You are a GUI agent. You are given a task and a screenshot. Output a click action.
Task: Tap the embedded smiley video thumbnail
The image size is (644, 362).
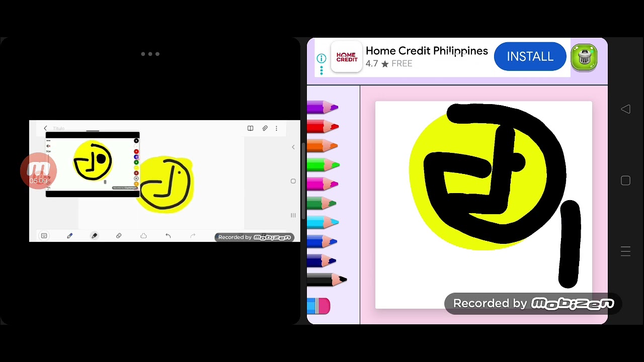click(93, 164)
